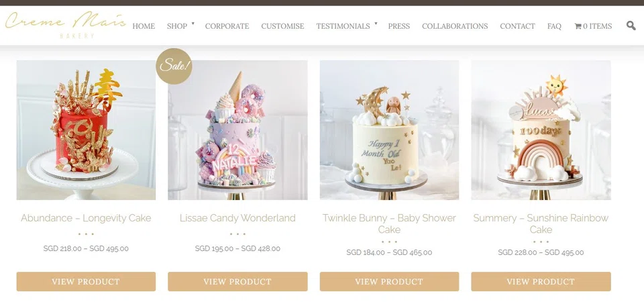Go to the Contact page
The height and width of the screenshot is (302, 644).
tap(517, 26)
